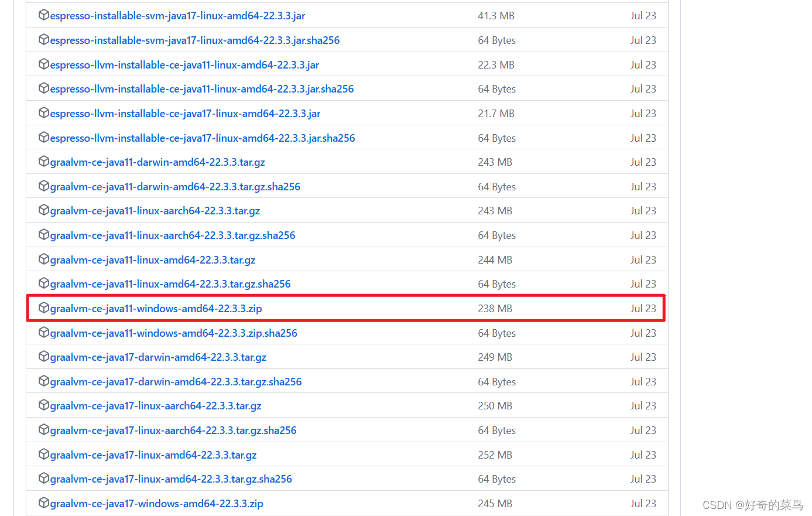Viewport: 812px width, 516px height.
Task: Click package icon of java17 linux-aarch64 tar.gz.sha256
Action: (43, 429)
